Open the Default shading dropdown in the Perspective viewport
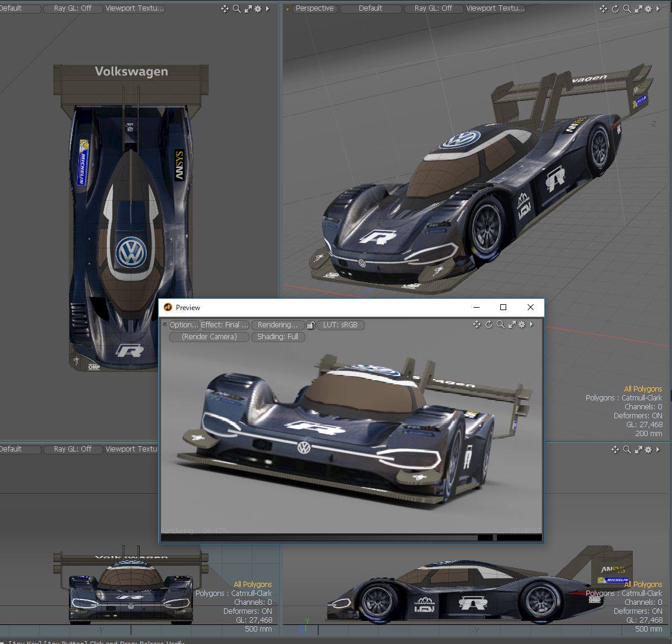 371,8
